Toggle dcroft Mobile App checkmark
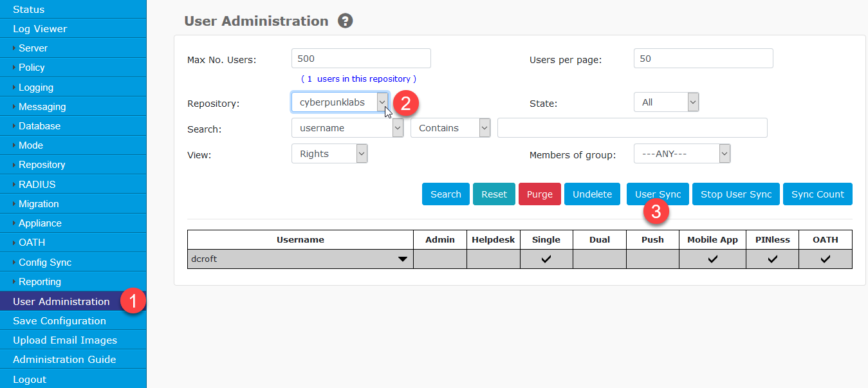The image size is (868, 388). pos(712,259)
